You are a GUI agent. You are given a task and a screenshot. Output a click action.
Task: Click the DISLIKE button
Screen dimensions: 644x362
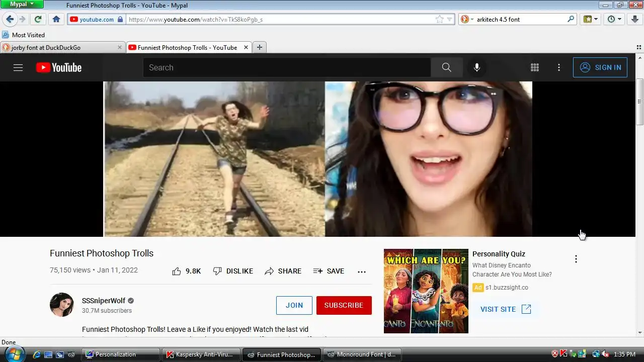[x=233, y=271]
